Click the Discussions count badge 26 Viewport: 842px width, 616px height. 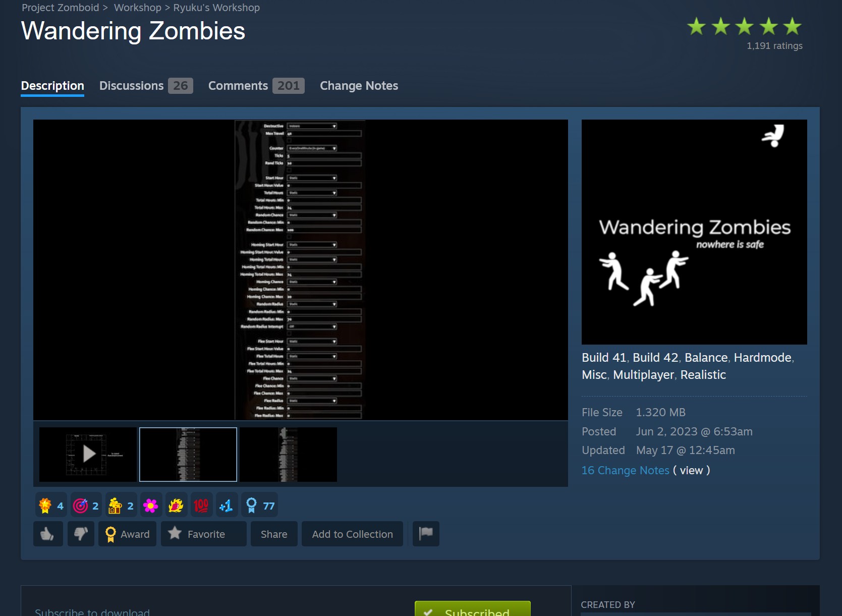181,86
